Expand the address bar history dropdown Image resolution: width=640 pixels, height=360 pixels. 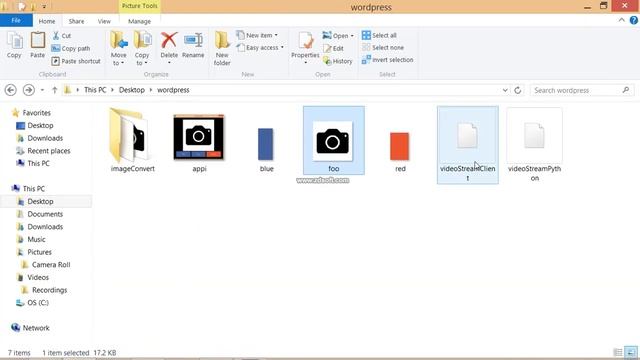[x=505, y=90]
